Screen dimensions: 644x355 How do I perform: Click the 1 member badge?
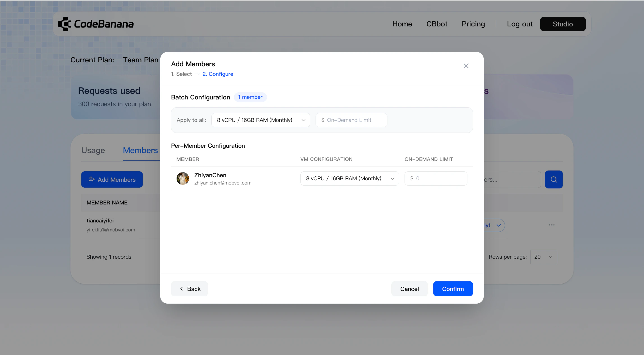(x=250, y=97)
